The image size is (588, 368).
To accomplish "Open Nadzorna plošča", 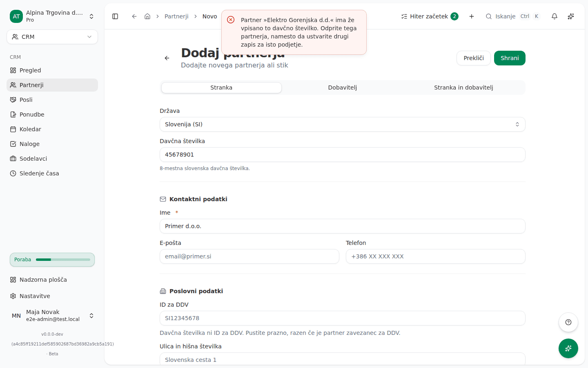I will 52,280.
